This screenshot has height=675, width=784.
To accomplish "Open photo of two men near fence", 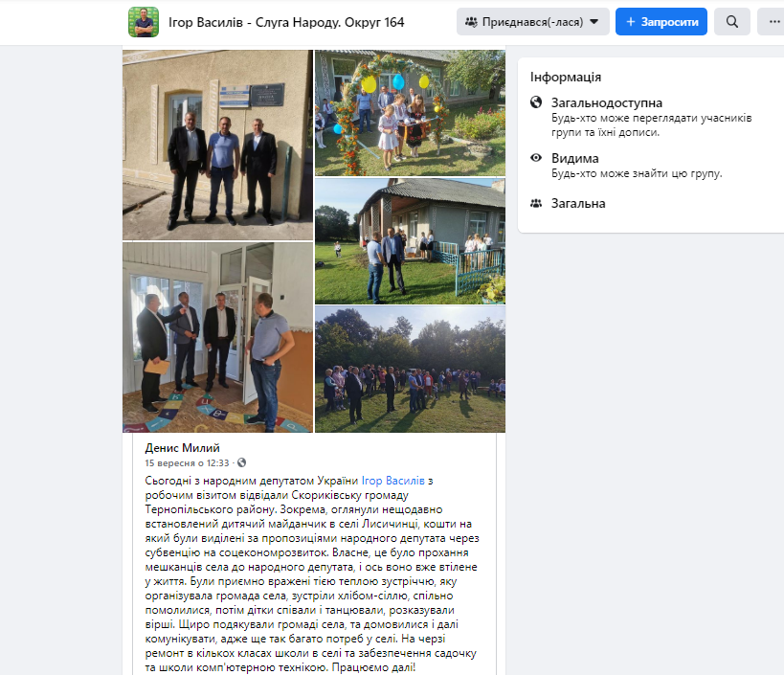I will click(x=410, y=241).
